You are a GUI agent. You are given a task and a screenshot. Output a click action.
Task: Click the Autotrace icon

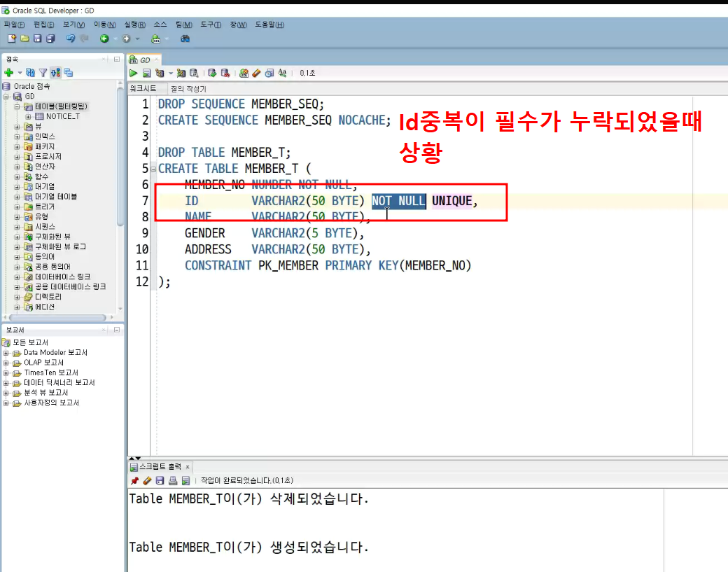[181, 73]
